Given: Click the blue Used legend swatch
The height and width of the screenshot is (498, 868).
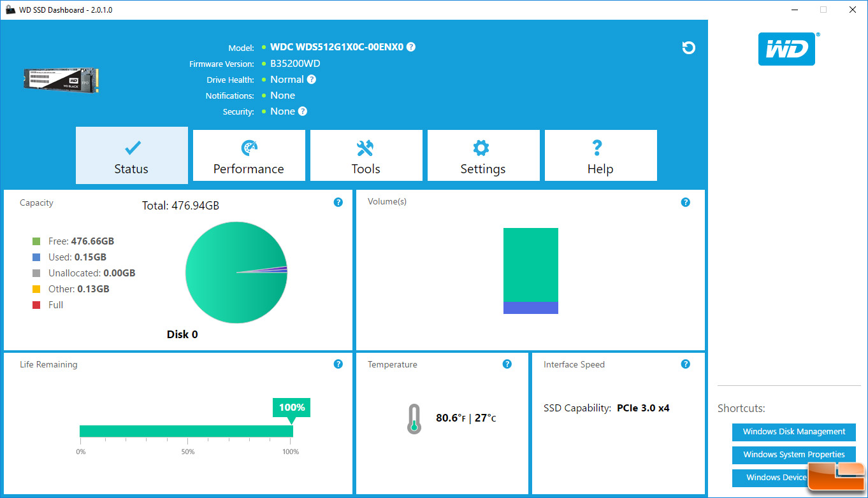Looking at the screenshot, I should coord(36,257).
